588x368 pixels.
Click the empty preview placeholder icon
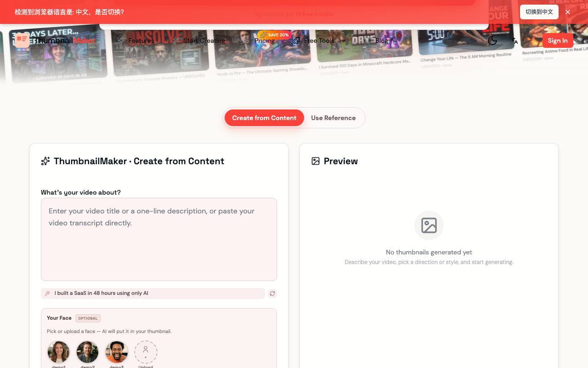[x=429, y=225]
